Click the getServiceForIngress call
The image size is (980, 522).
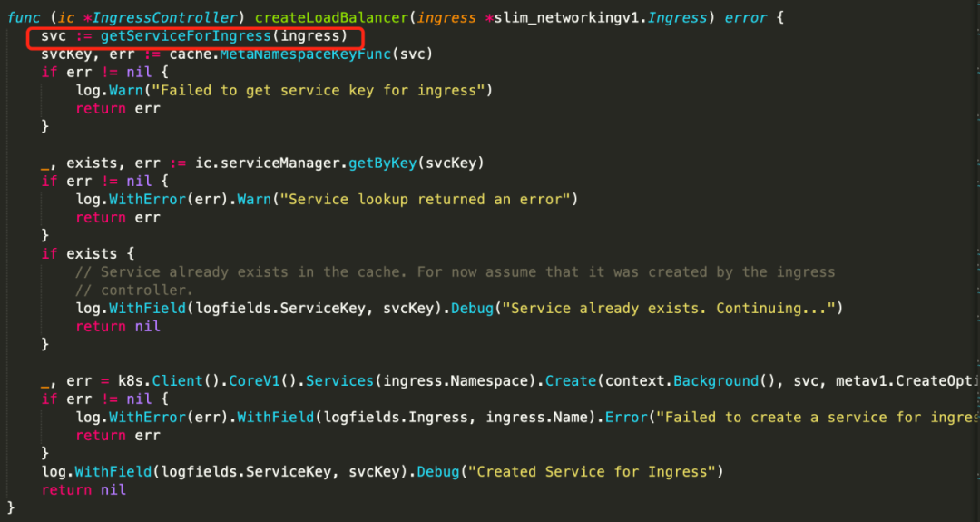pyautogui.click(x=186, y=36)
